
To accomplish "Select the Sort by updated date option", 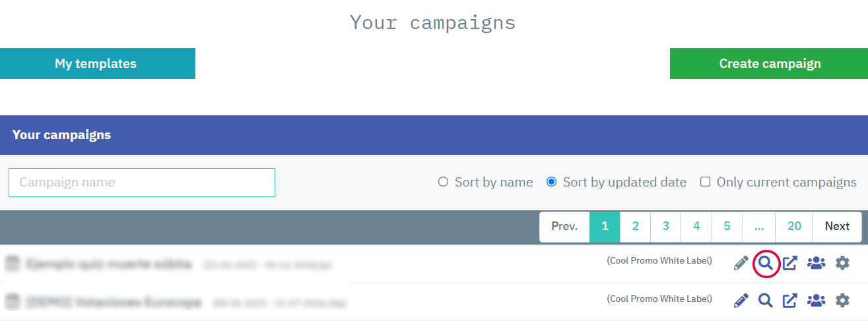I will tap(552, 182).
